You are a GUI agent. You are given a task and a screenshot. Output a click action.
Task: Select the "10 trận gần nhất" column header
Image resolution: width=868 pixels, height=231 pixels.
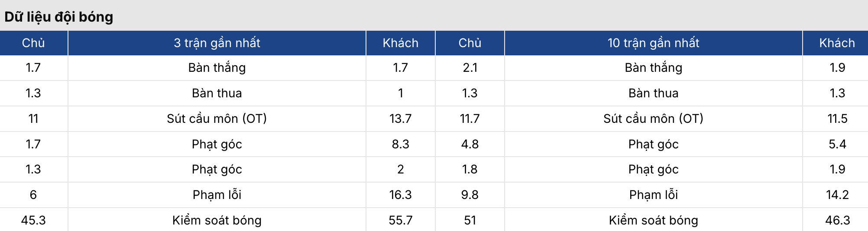pos(653,43)
